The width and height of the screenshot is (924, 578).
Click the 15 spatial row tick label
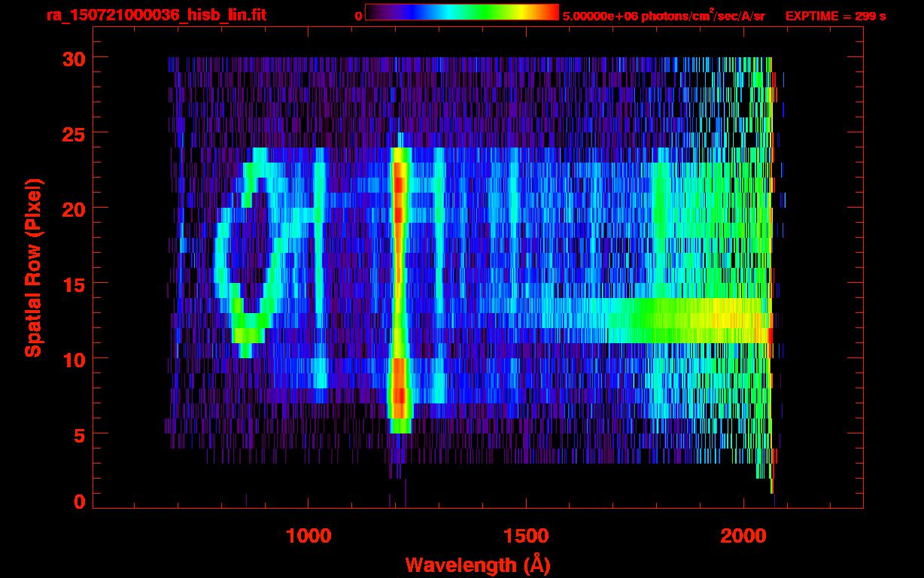click(74, 283)
